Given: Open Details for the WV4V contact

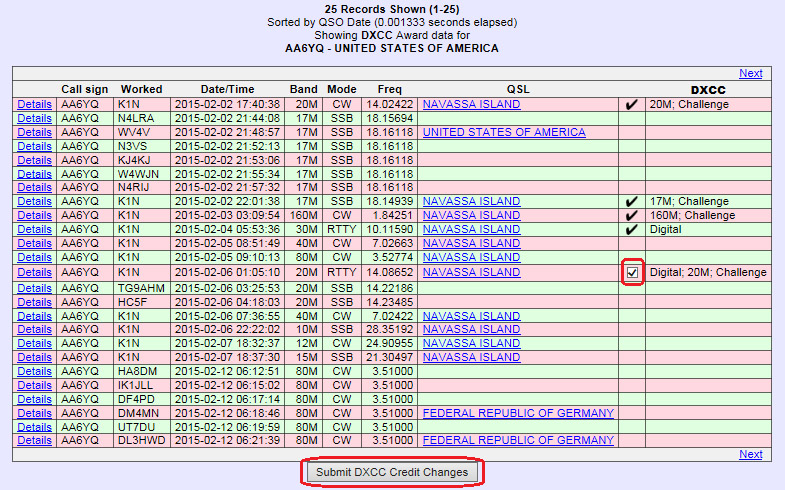Looking at the screenshot, I should (x=34, y=132).
